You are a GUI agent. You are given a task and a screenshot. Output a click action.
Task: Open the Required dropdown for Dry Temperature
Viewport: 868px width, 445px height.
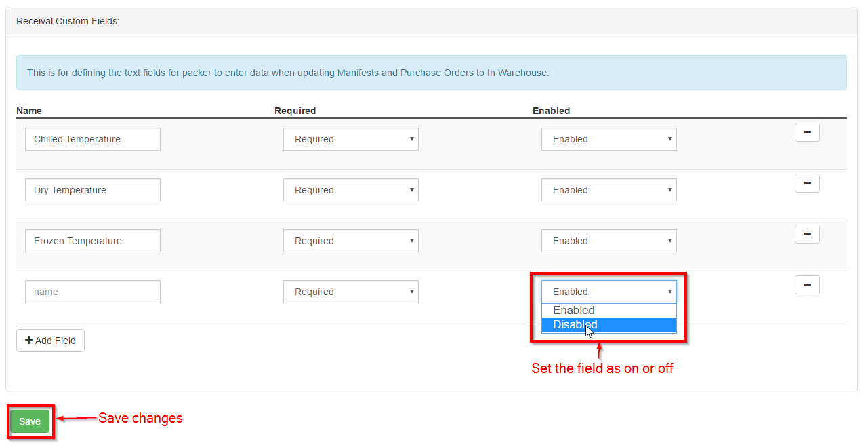pos(350,189)
